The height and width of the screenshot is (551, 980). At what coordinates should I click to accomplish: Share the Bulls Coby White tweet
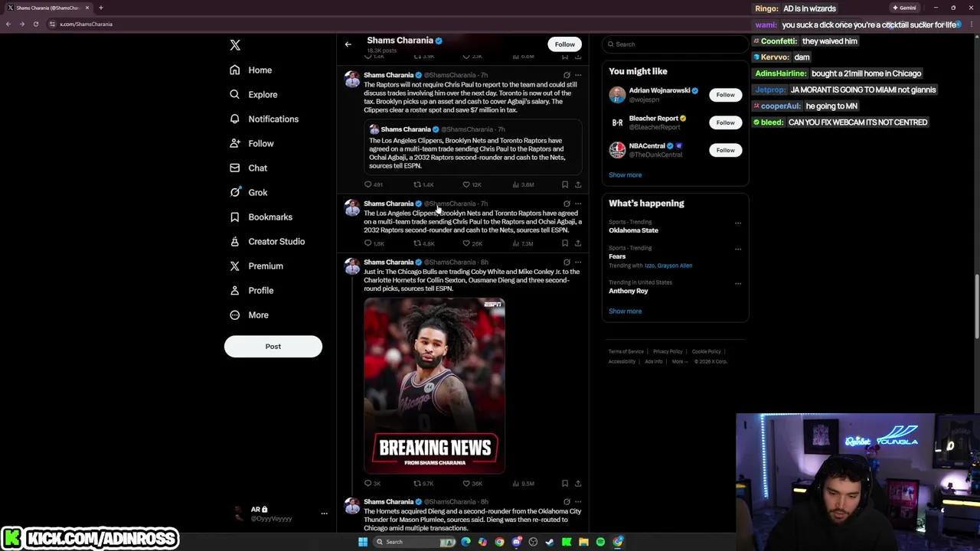pos(578,484)
